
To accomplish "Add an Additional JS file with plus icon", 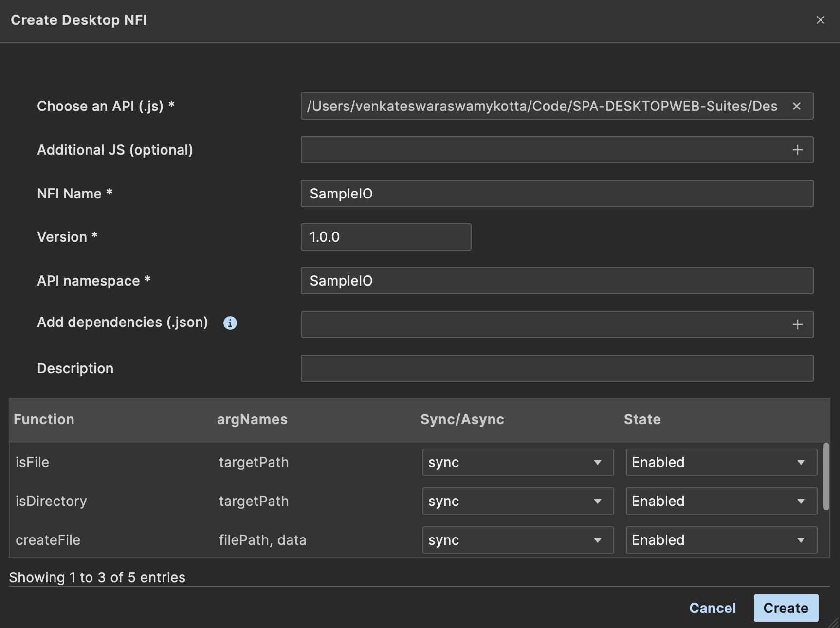I will [797, 150].
